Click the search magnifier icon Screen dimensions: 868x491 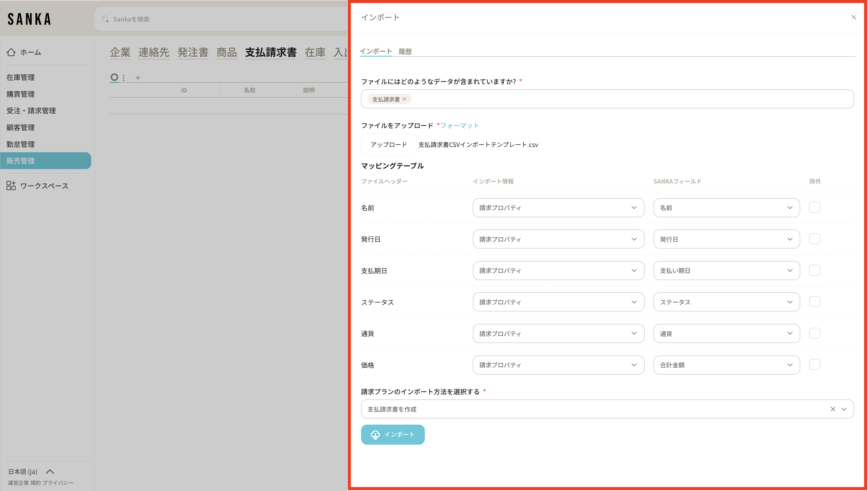coord(105,19)
